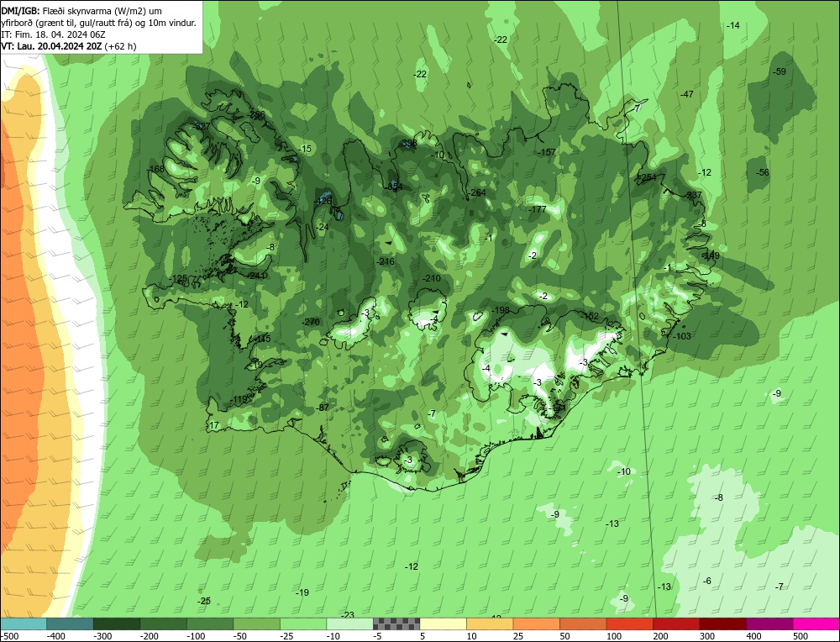Click the -500 to -400 light teal legend swatch
The image size is (840, 642).
click(x=24, y=624)
